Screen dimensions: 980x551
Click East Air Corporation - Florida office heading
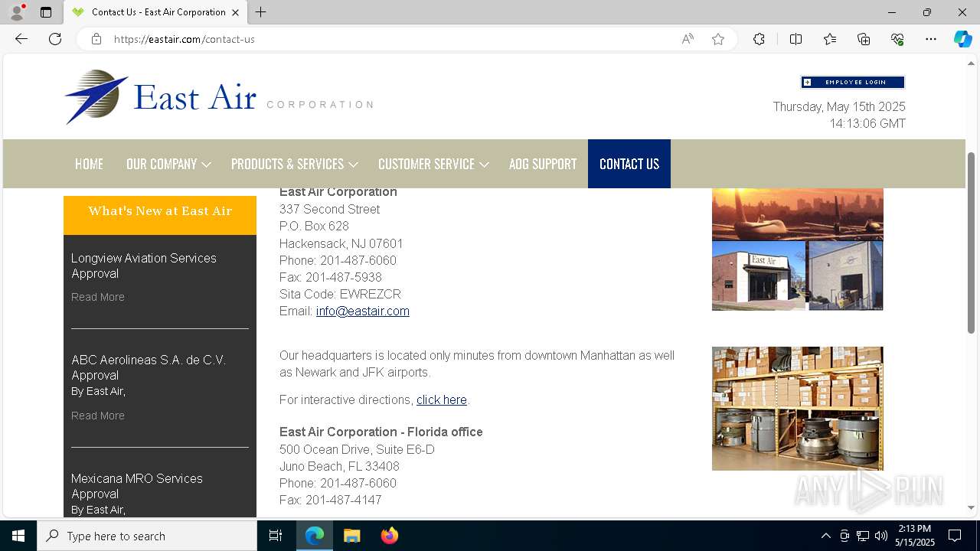click(x=381, y=432)
